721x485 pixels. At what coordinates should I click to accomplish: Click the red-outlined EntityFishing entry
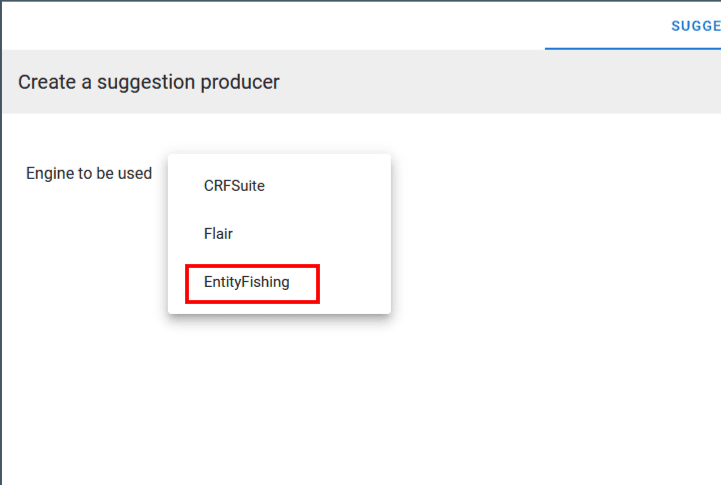(252, 283)
